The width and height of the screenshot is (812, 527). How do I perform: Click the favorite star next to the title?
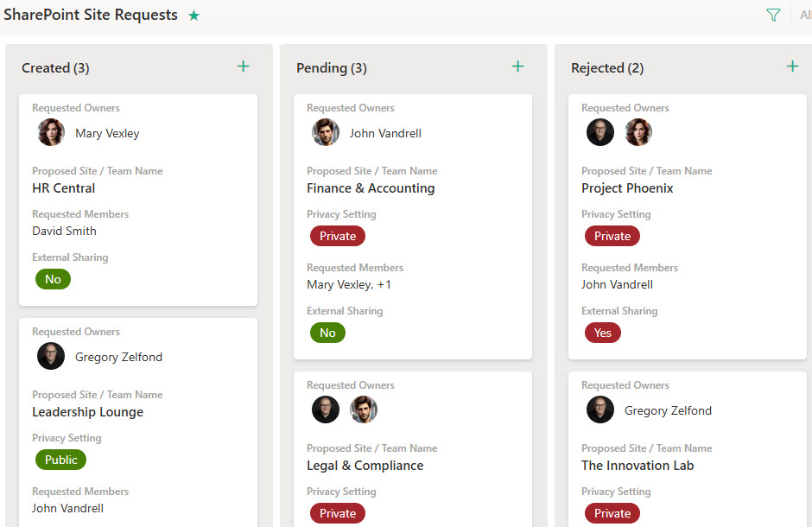(193, 16)
